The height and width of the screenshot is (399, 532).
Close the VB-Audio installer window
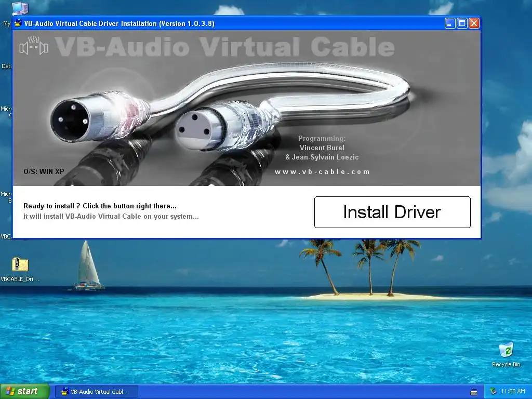(x=474, y=23)
